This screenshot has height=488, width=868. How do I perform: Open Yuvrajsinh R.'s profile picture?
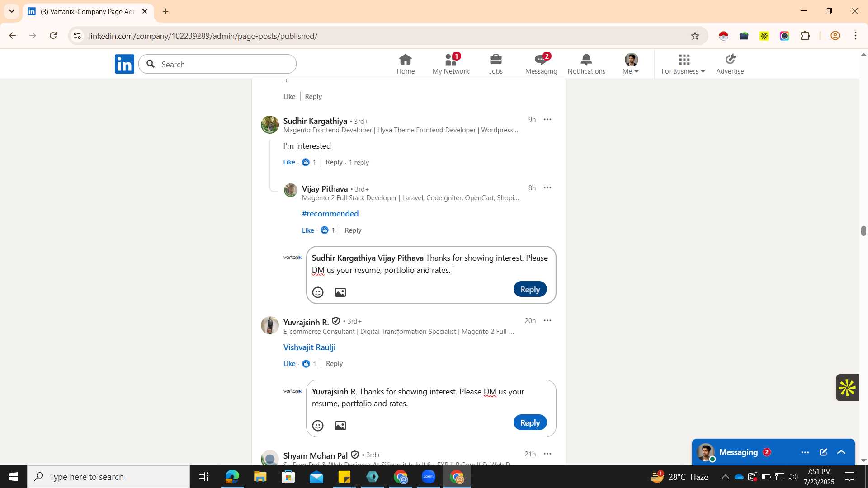(x=270, y=325)
